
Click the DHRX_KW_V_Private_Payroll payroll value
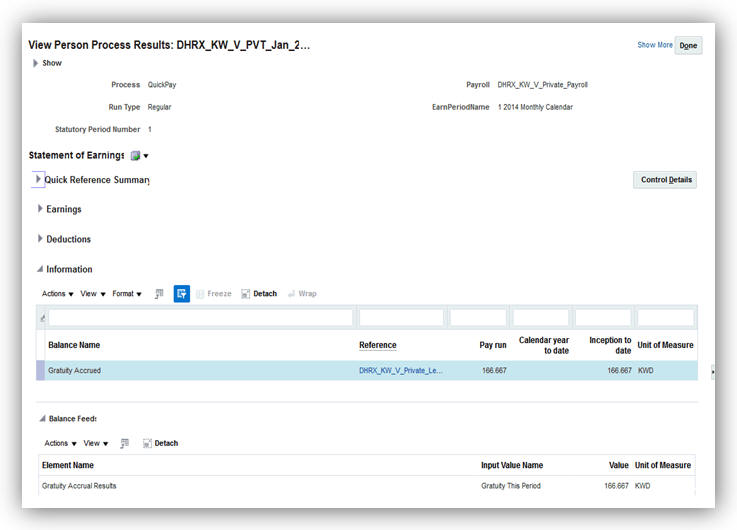543,85
